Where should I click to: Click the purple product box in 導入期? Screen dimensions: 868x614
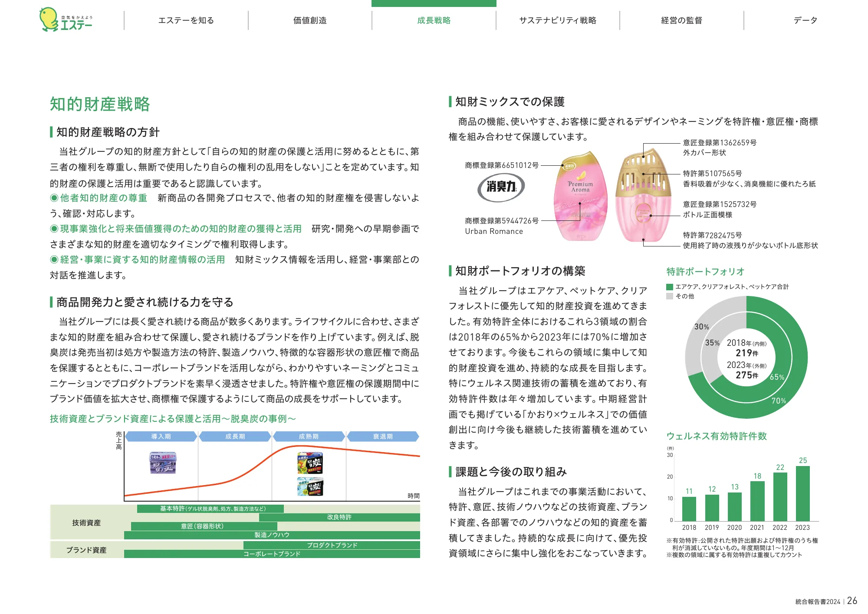(163, 463)
